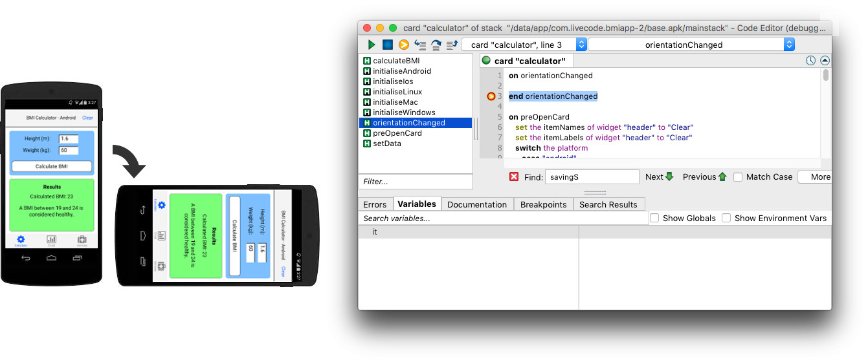Image resolution: width=868 pixels, height=362 pixels.
Task: Click the Previous find button
Action: pyautogui.click(x=705, y=176)
